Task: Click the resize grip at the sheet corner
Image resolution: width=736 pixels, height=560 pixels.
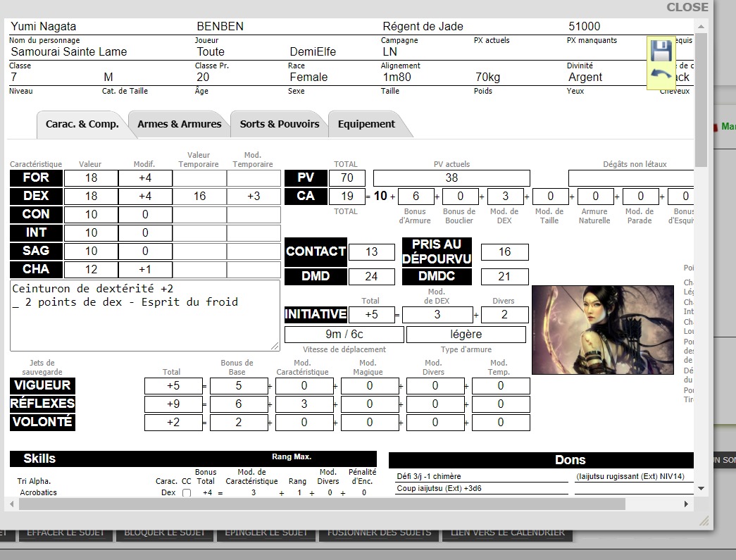Action: [703, 521]
